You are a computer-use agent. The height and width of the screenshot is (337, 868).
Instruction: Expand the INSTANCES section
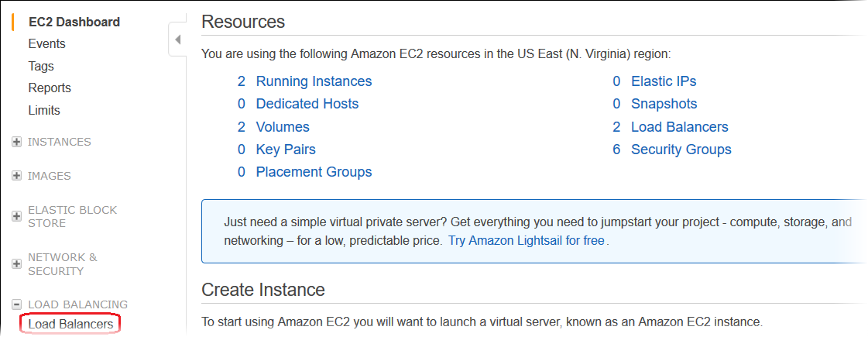pyautogui.click(x=17, y=142)
